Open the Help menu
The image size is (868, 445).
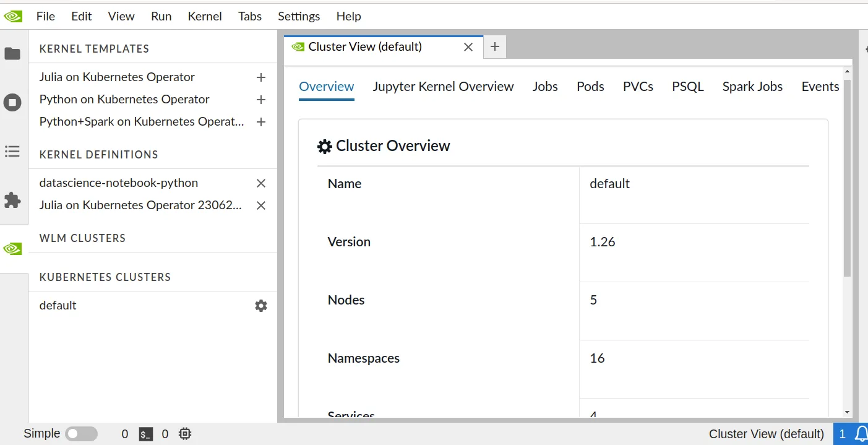[349, 16]
